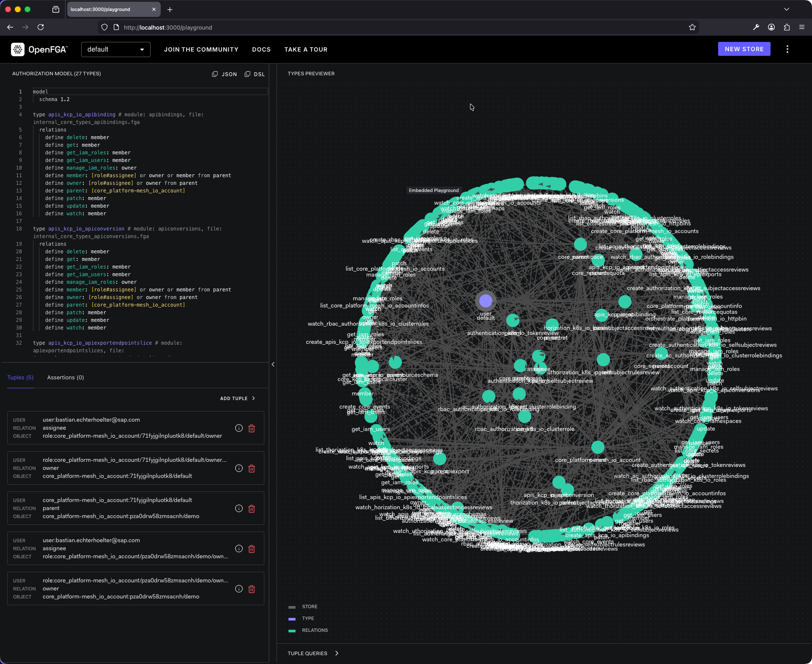This screenshot has height=664, width=812.
Task: Click the Types Previewer heading
Action: point(311,74)
